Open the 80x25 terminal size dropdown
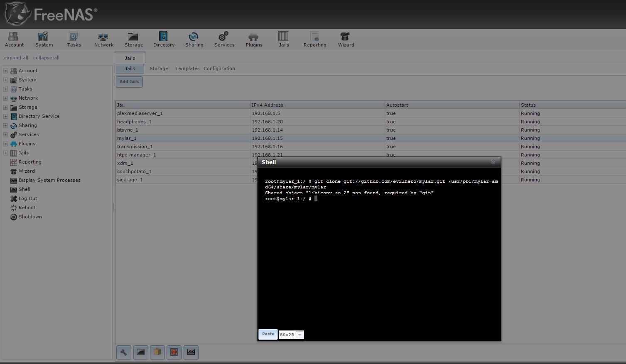This screenshot has width=626, height=364. point(299,335)
